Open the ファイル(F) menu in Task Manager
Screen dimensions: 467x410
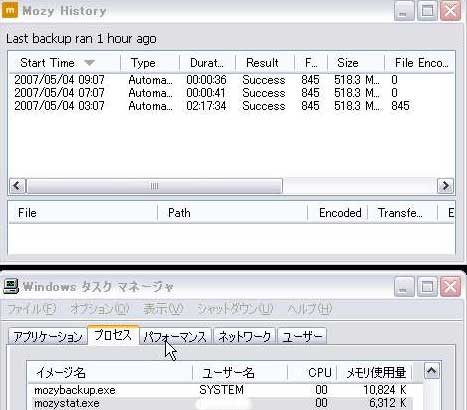tap(32, 309)
